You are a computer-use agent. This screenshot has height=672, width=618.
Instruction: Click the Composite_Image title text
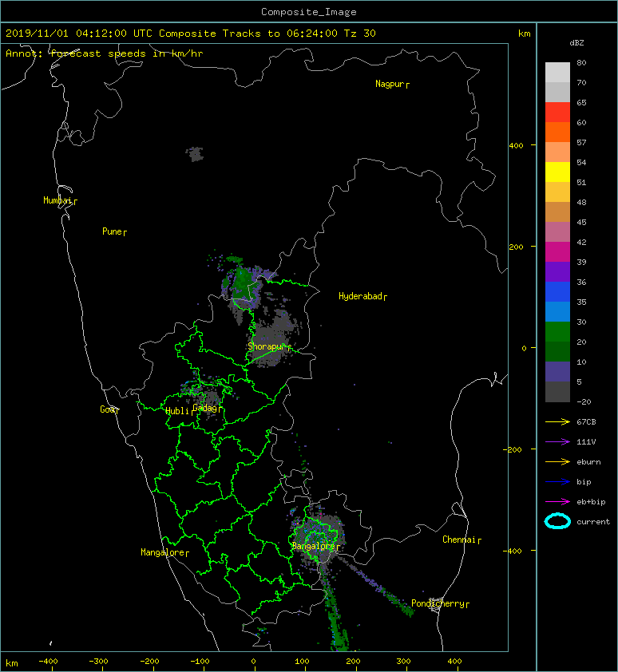(309, 12)
